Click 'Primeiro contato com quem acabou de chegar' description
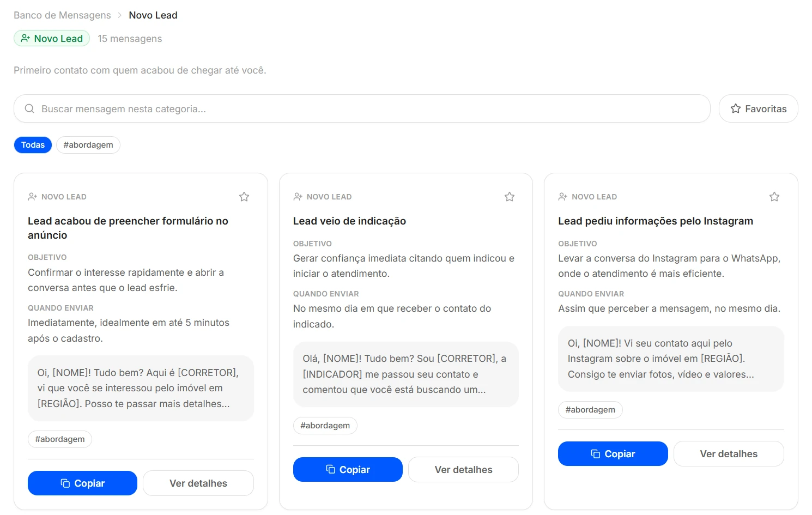The height and width of the screenshot is (515, 812). click(x=140, y=70)
